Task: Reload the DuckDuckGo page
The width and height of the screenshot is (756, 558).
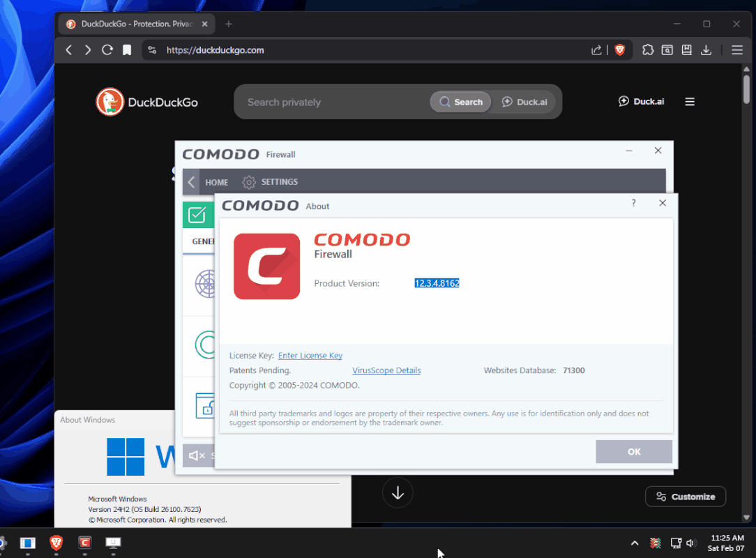Action: coord(107,50)
